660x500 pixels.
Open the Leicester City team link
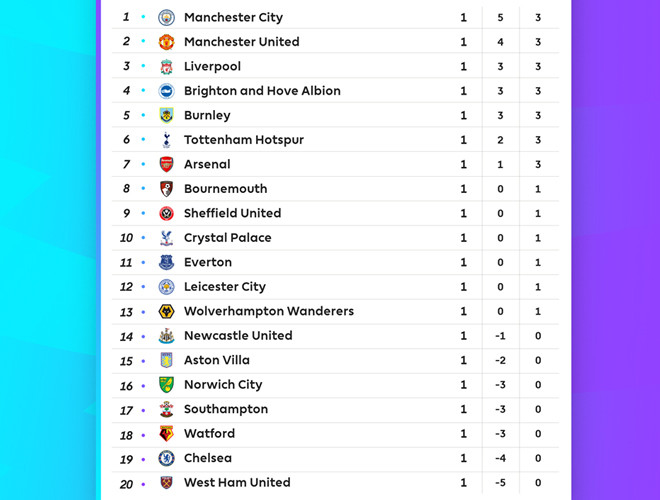(224, 287)
